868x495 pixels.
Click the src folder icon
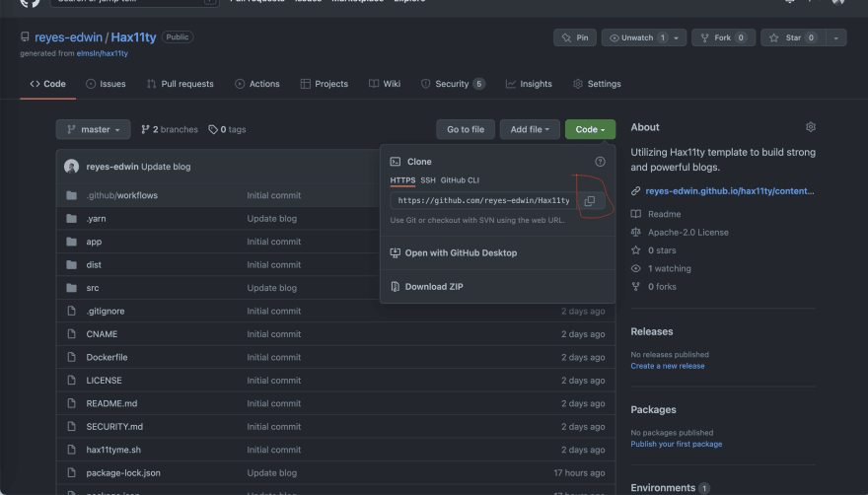click(x=71, y=288)
